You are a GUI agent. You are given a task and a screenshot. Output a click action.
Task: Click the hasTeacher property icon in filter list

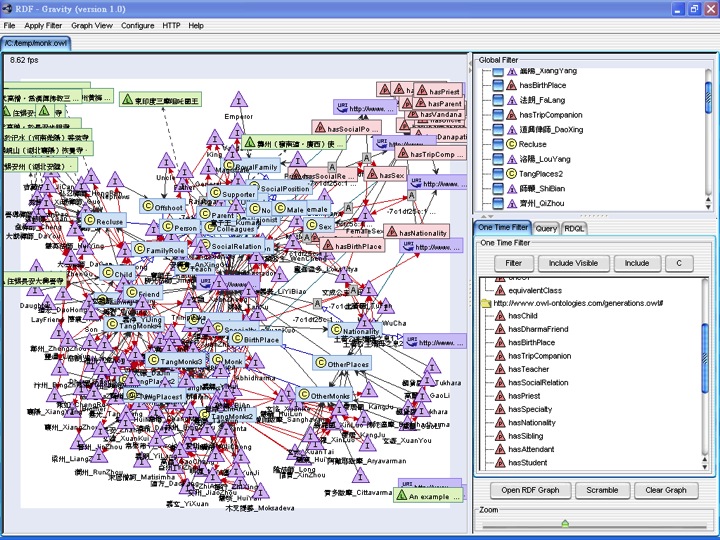click(500, 369)
